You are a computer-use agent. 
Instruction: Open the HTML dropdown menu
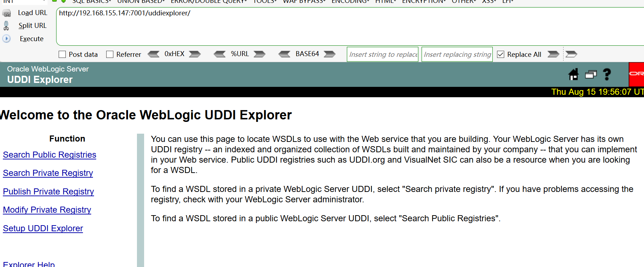tap(386, 2)
